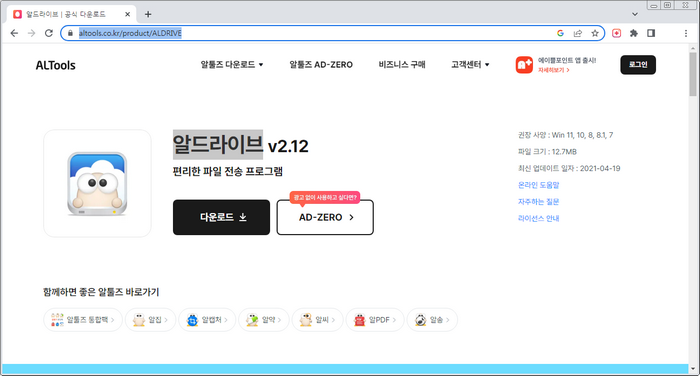Open the 자주하는 질문 link
The width and height of the screenshot is (700, 376).
[538, 202]
